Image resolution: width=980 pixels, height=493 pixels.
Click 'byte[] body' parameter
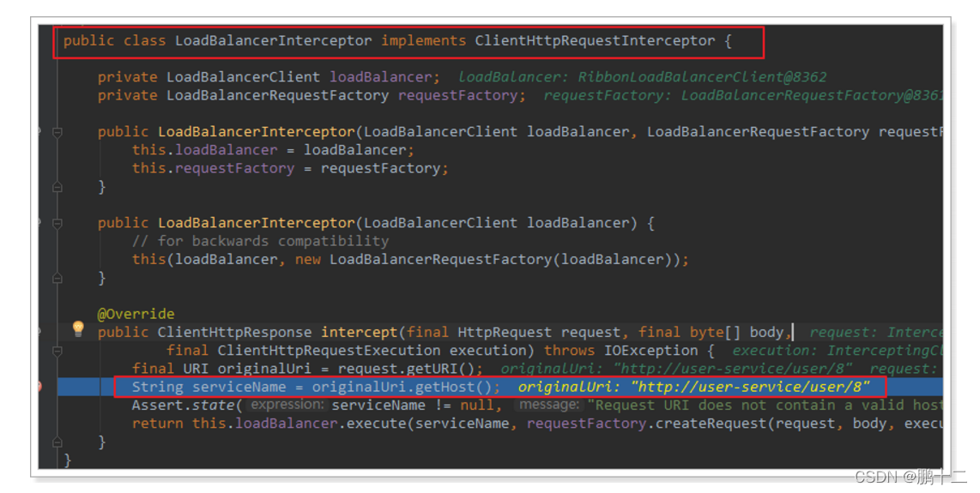[736, 333]
